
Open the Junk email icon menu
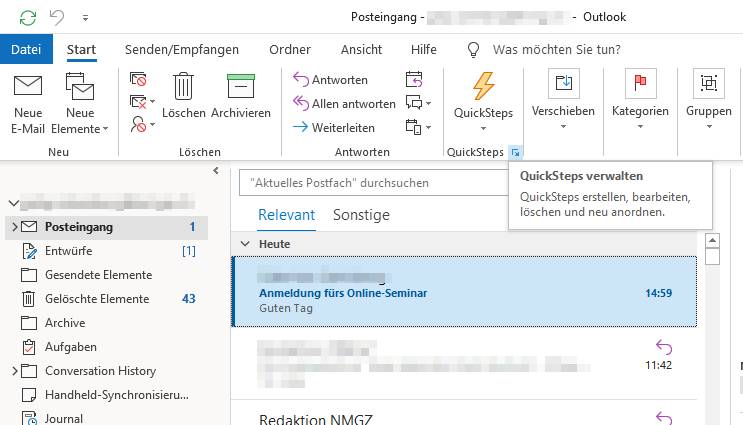[142, 124]
